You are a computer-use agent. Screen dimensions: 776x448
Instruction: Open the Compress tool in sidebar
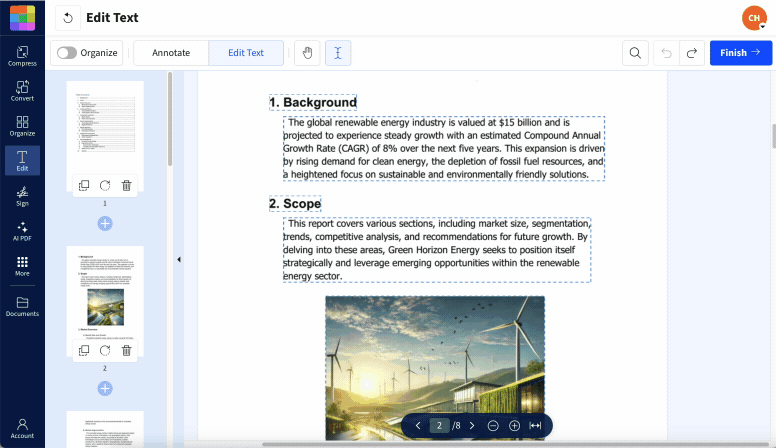tap(22, 56)
